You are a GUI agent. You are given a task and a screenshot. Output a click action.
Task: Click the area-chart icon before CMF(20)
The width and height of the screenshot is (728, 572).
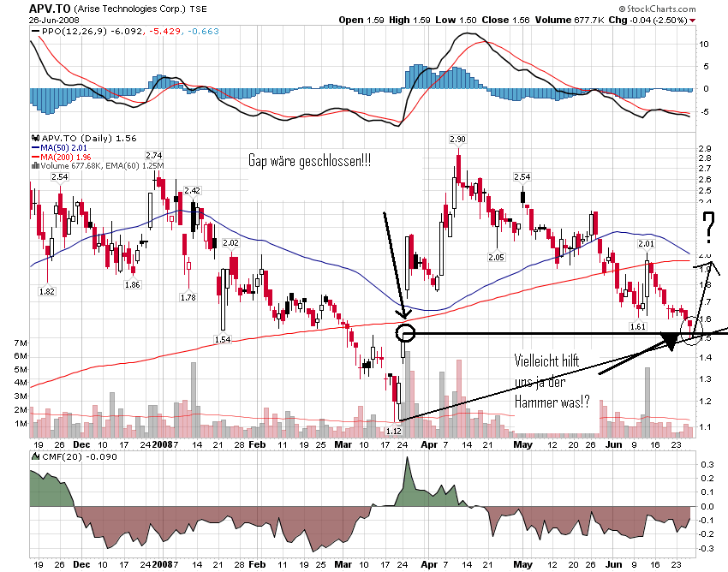coord(35,456)
